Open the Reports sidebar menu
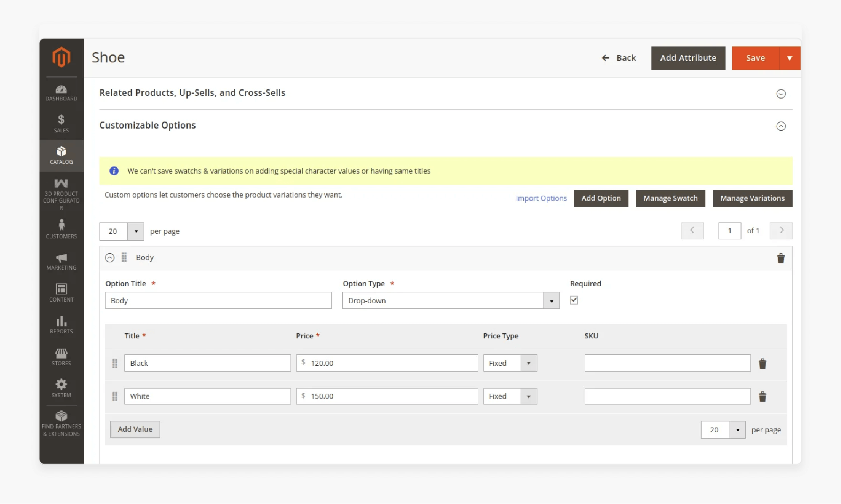This screenshot has width=841, height=504. click(x=61, y=325)
